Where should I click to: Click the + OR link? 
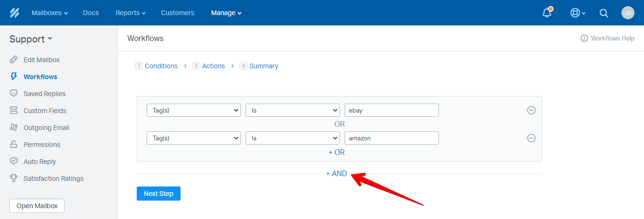[x=337, y=153]
